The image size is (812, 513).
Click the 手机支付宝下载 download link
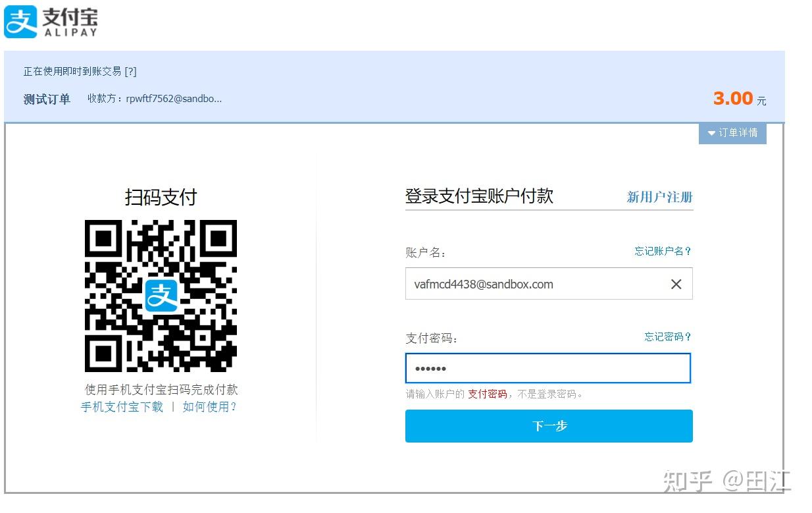tap(122, 407)
